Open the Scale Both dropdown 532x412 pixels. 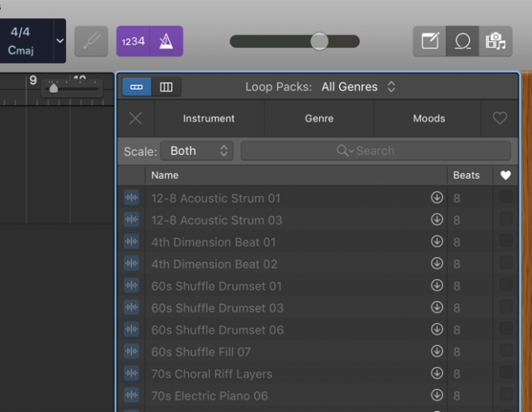pos(199,151)
